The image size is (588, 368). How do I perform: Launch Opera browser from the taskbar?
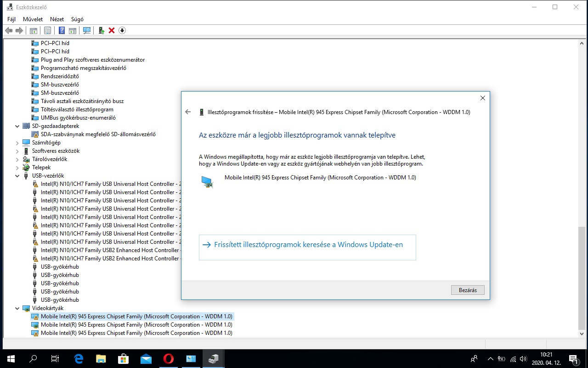click(x=169, y=359)
